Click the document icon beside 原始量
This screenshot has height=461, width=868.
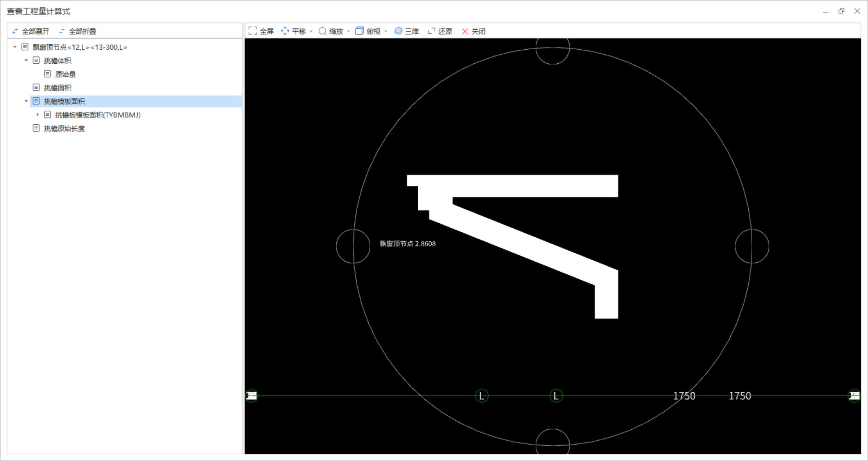click(x=47, y=74)
